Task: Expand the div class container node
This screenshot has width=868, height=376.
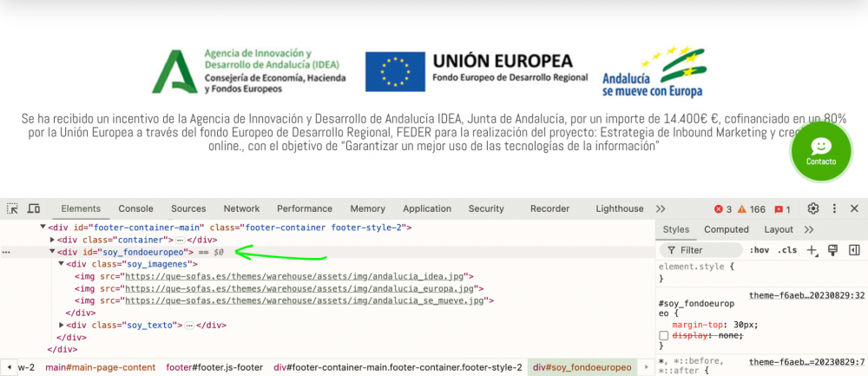Action: (x=53, y=240)
